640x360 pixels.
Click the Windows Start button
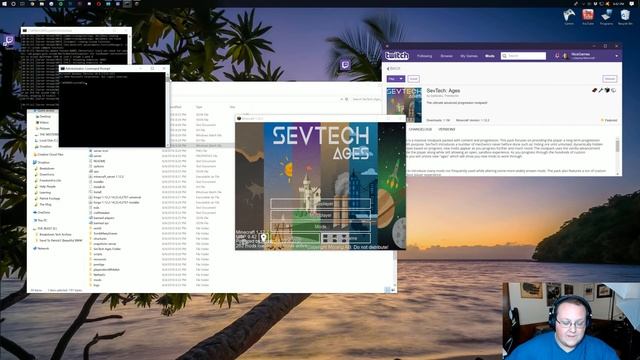3,3
